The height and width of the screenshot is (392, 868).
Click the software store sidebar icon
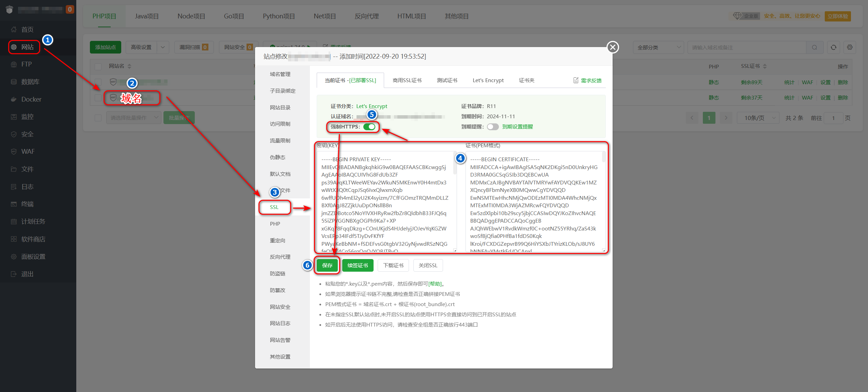[x=14, y=239]
